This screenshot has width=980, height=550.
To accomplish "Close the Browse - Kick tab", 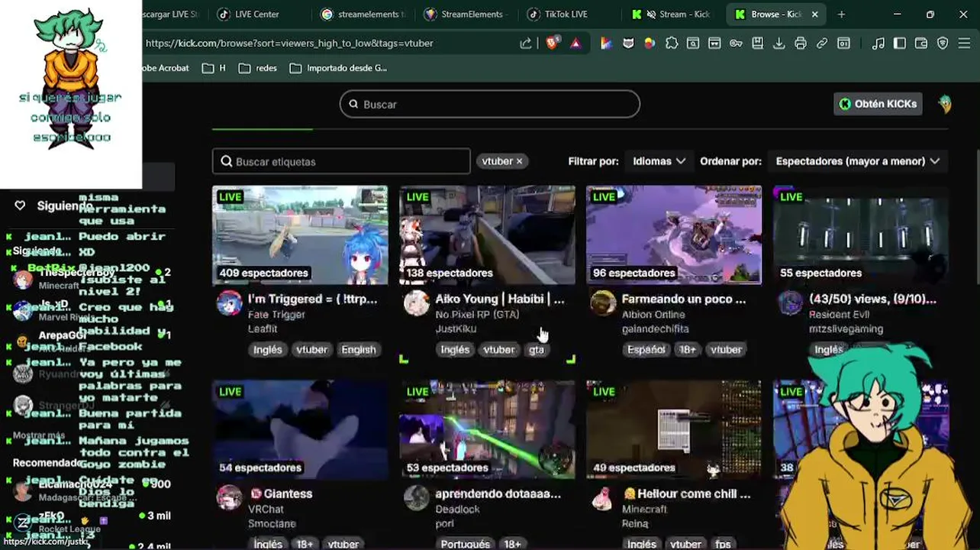I will pos(814,14).
